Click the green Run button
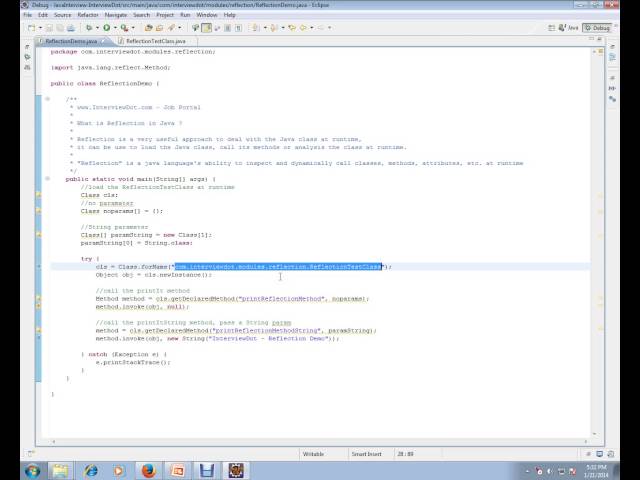This screenshot has width=640, height=480. 107,28
